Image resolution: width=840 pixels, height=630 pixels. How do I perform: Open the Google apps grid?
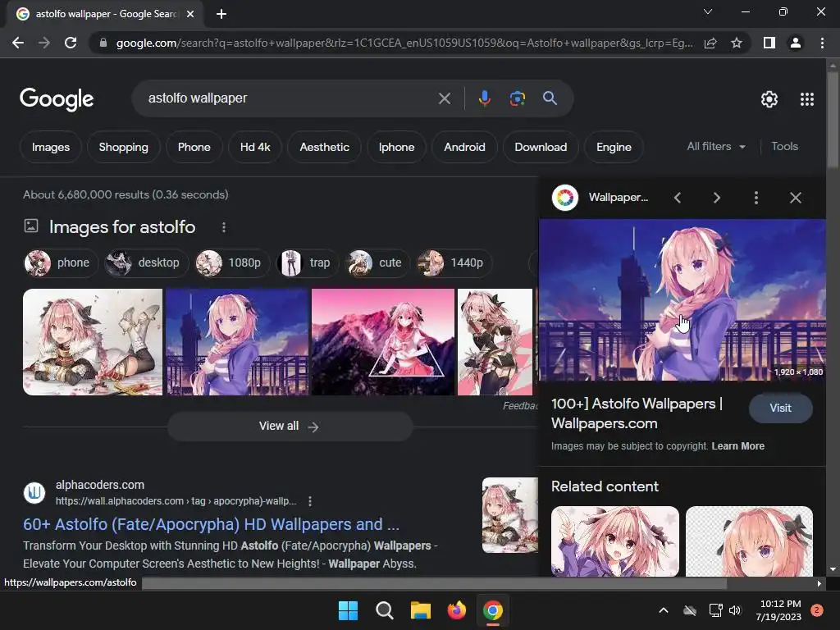coord(807,99)
